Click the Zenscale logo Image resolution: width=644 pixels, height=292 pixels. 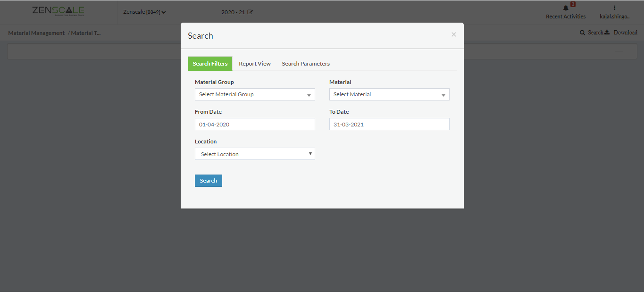[58, 12]
